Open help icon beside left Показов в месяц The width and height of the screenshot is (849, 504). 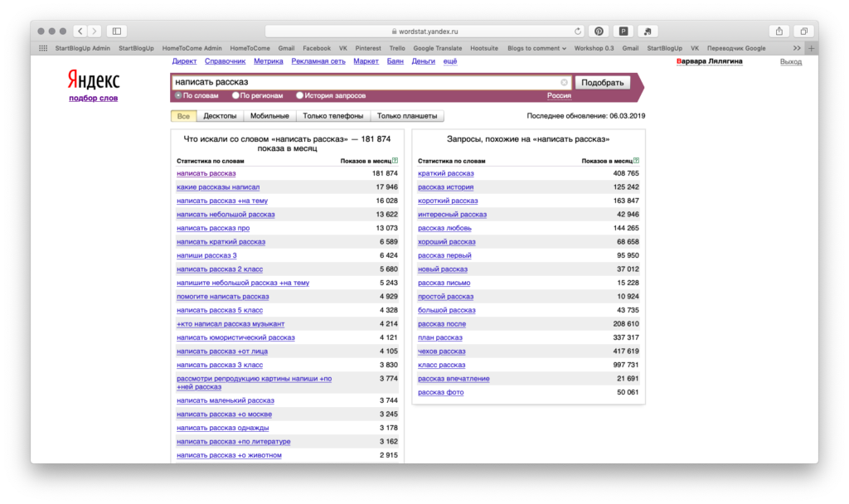point(395,161)
